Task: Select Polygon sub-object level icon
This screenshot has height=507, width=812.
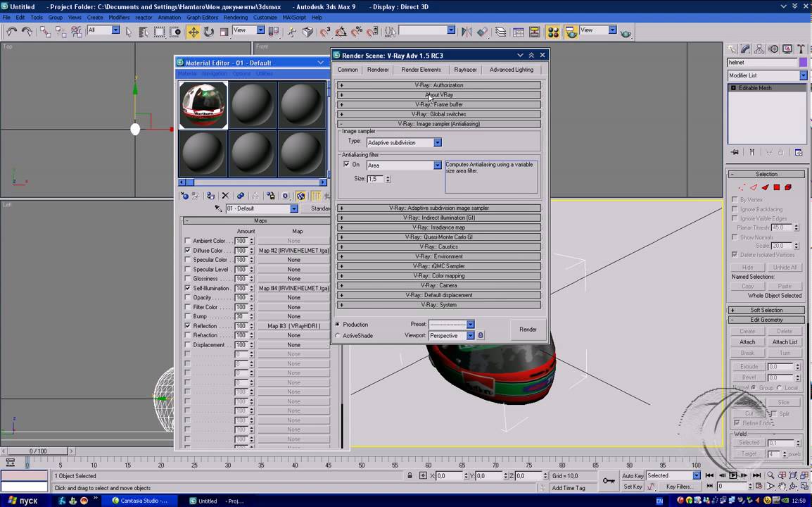Action: coord(777,187)
